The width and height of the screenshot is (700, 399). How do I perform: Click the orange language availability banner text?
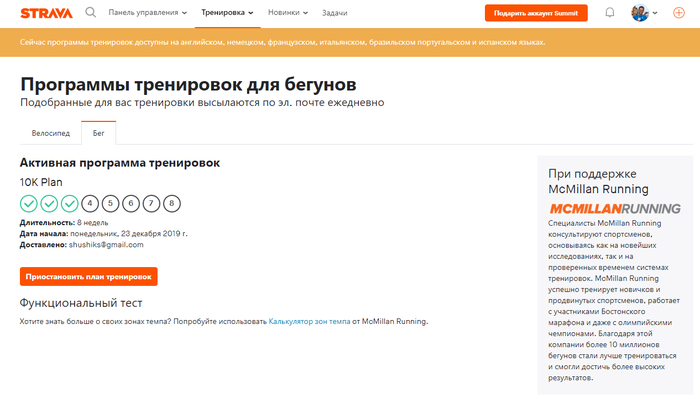[283, 42]
